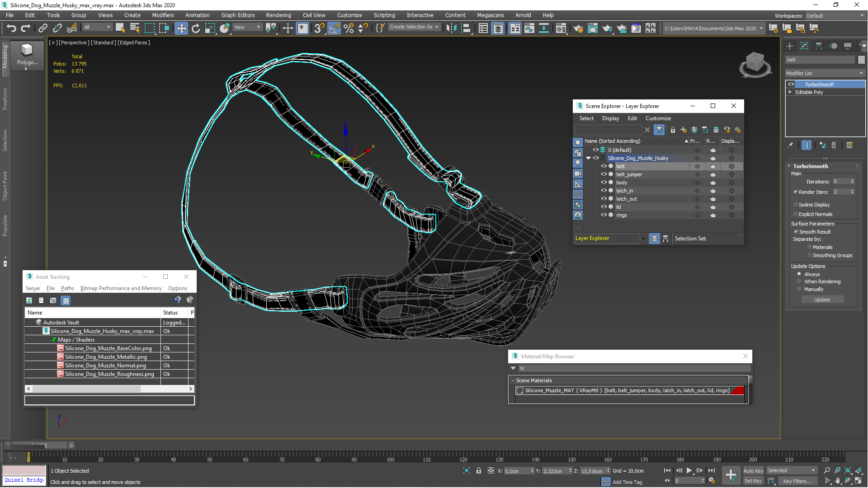Open the Render Setup icon
Viewport: 868px width, 488px height.
tap(578, 28)
